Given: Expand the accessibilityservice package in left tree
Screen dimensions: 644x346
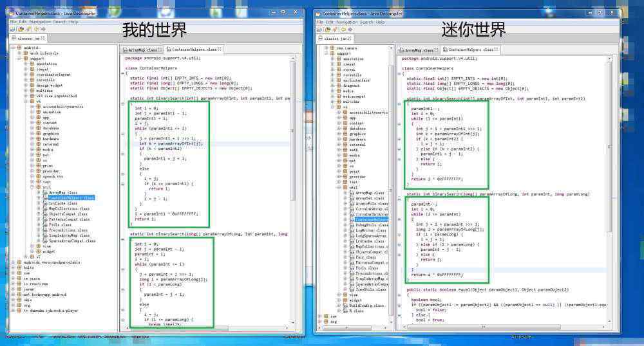Looking at the screenshot, I should [31, 107].
